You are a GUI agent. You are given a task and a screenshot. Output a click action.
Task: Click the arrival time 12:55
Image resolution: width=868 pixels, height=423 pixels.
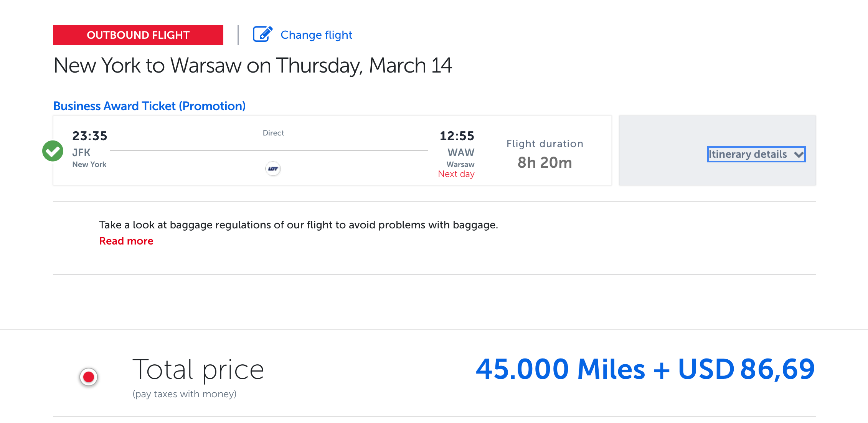[457, 136]
